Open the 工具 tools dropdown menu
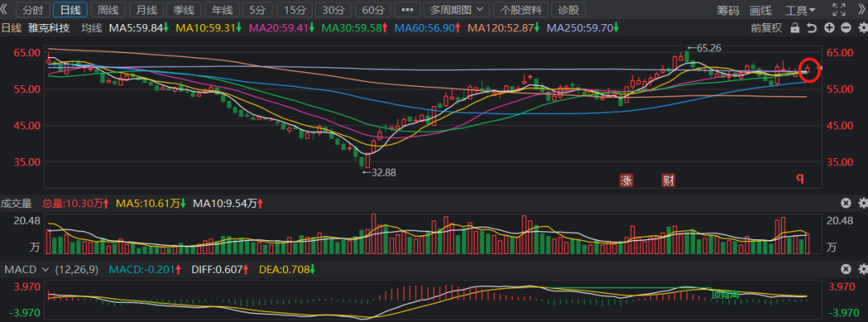Viewport: 868px width, 322px height. [800, 10]
